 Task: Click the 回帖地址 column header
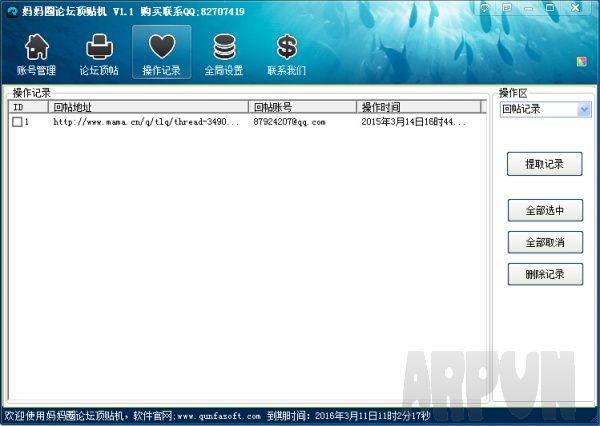click(148, 107)
